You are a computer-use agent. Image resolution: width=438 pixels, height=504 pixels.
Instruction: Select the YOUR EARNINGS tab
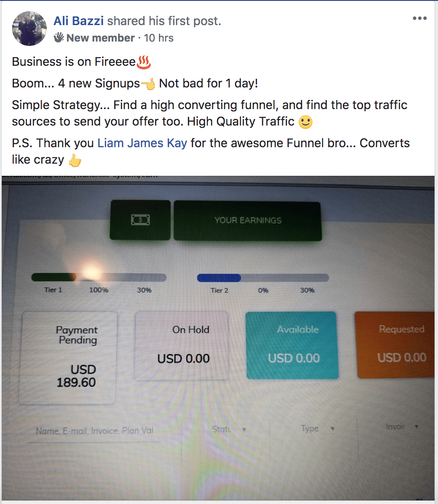pos(248,221)
